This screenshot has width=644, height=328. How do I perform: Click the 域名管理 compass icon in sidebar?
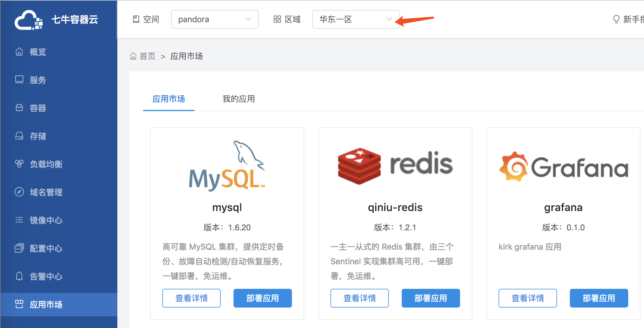pyautogui.click(x=19, y=192)
